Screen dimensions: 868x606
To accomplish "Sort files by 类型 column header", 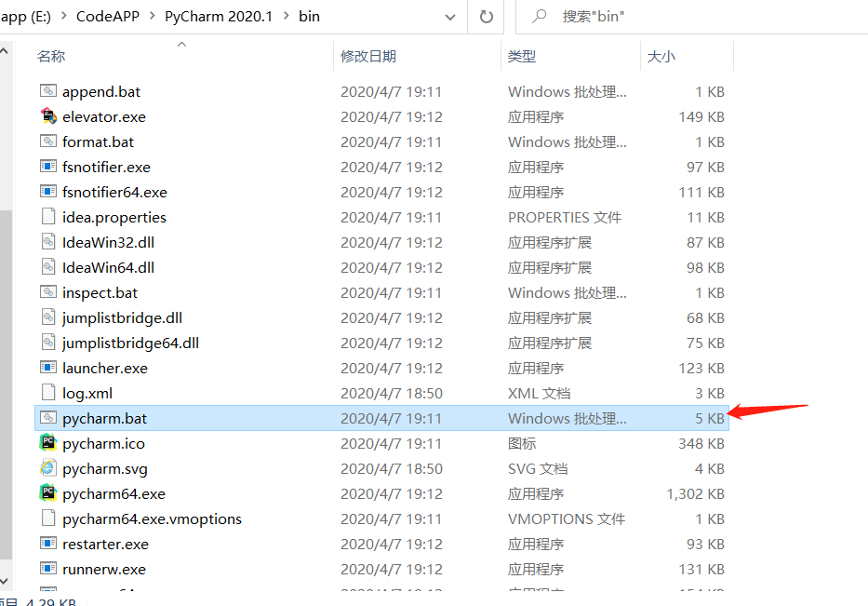I will (522, 56).
